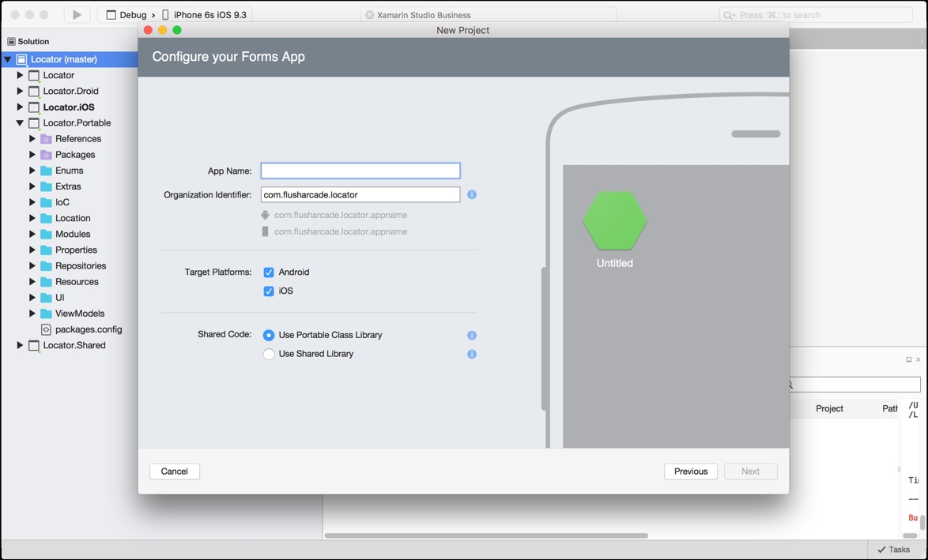
Task: Expand the Locator.Shared project node
Action: tap(20, 345)
